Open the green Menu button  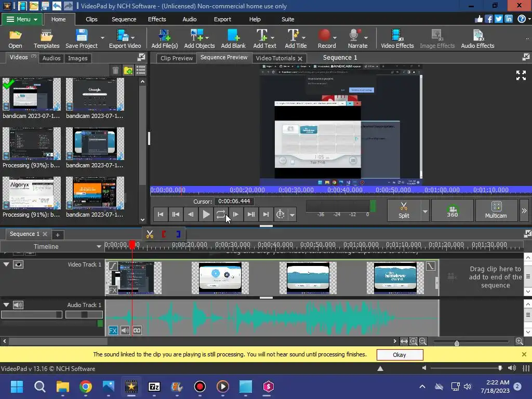click(x=22, y=19)
